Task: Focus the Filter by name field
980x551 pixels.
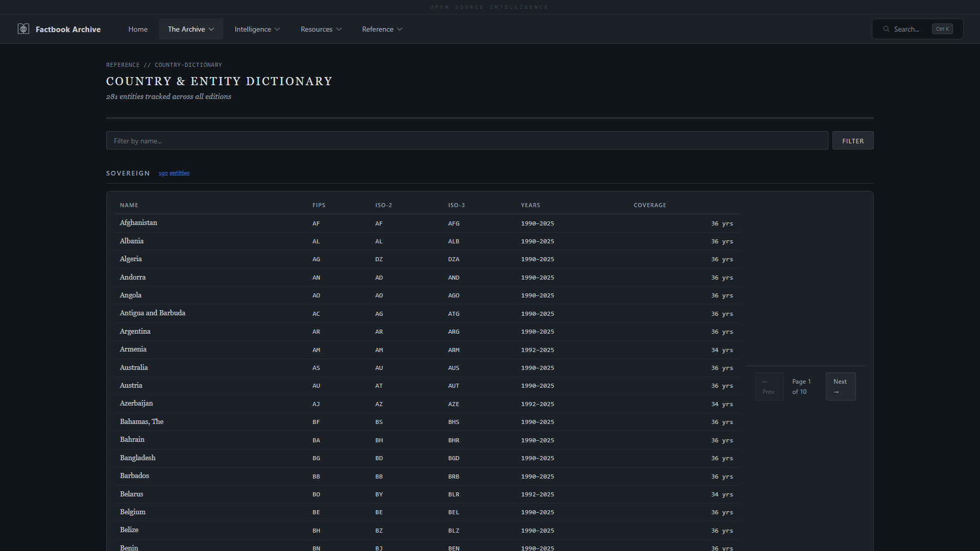Action: (467, 141)
